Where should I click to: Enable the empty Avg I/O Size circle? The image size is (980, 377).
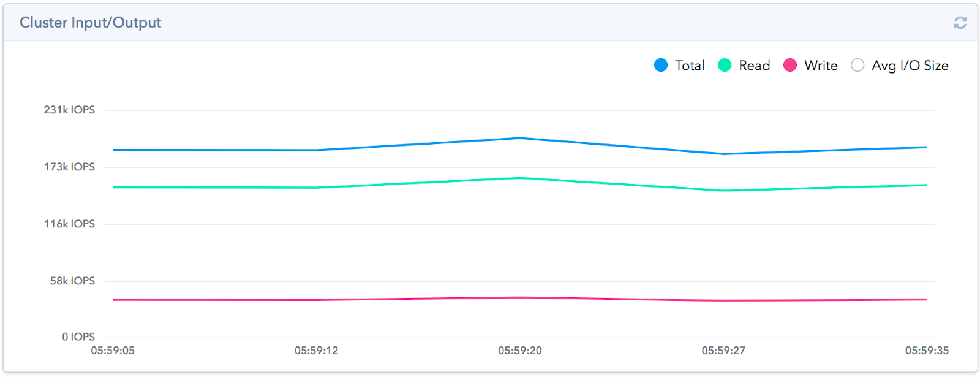pos(858,65)
